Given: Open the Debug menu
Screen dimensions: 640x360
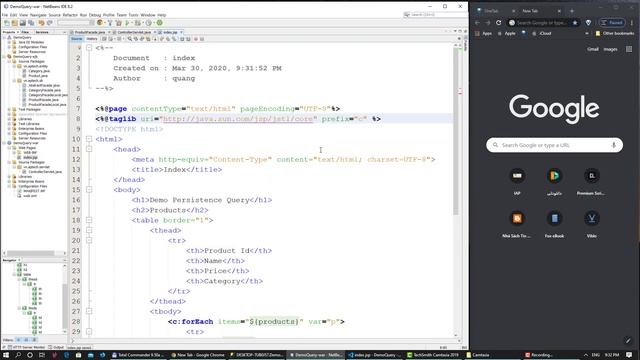Looking at the screenshot, I should point(95,15).
